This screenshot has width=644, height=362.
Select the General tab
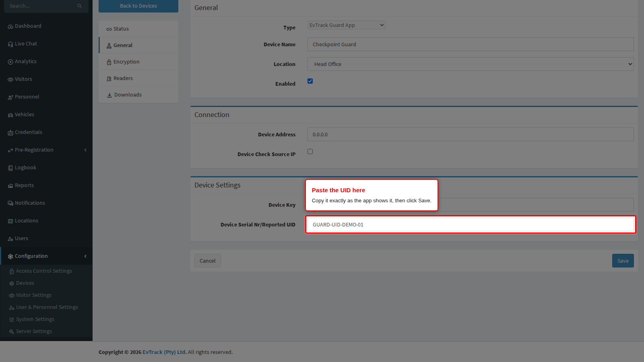tap(138, 45)
